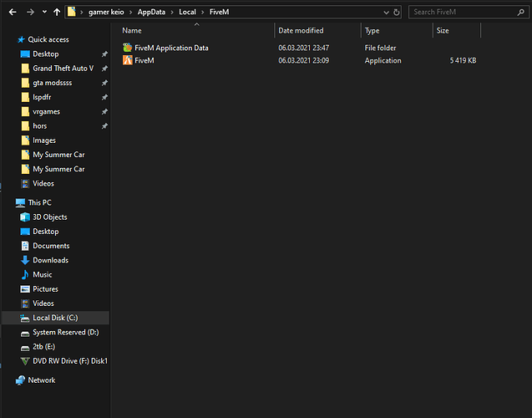Image resolution: width=532 pixels, height=418 pixels.
Task: Click the Downloads blue arrow icon
Action: coord(25,261)
